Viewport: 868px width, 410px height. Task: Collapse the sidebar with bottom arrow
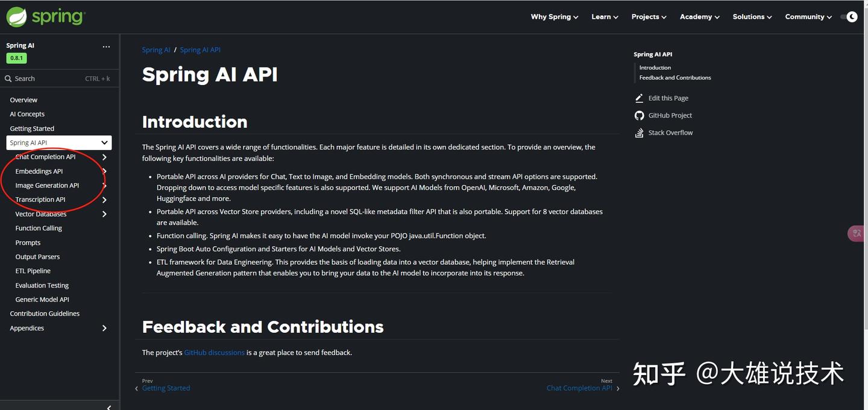[x=108, y=408]
